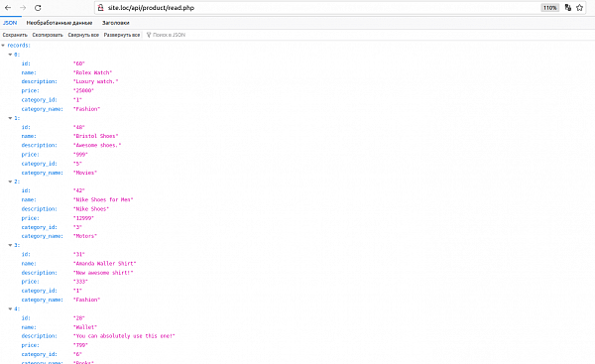Image resolution: width=595 pixels, height=364 pixels.
Task: Click the Сохранить button
Action: 15,35
